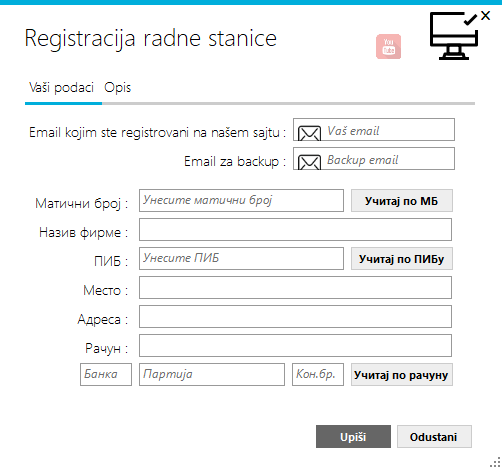Cancel with the Odustani button

coord(434,437)
